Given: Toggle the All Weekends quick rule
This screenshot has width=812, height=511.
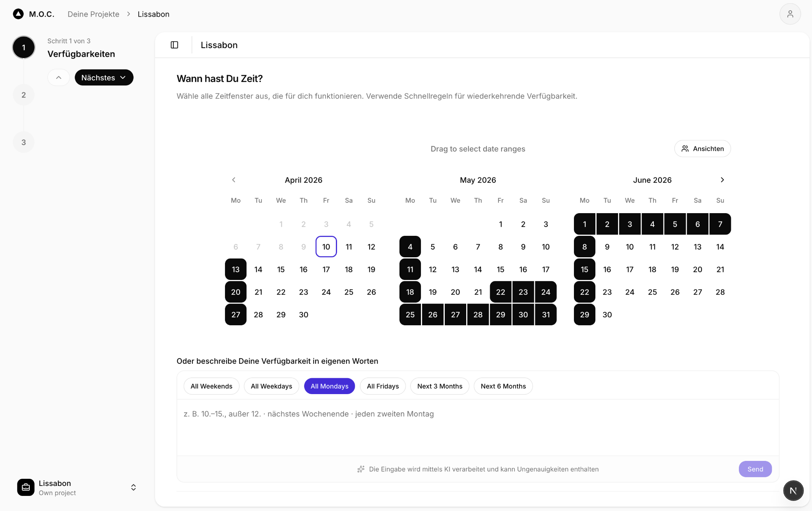Looking at the screenshot, I should pos(211,386).
